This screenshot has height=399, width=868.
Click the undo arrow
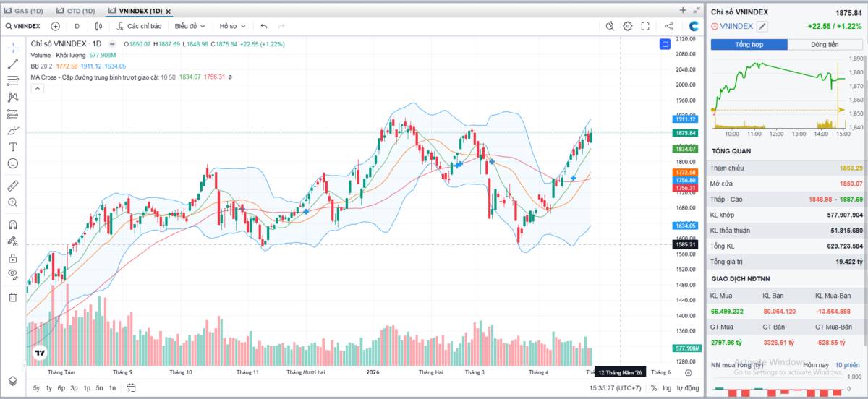264,26
